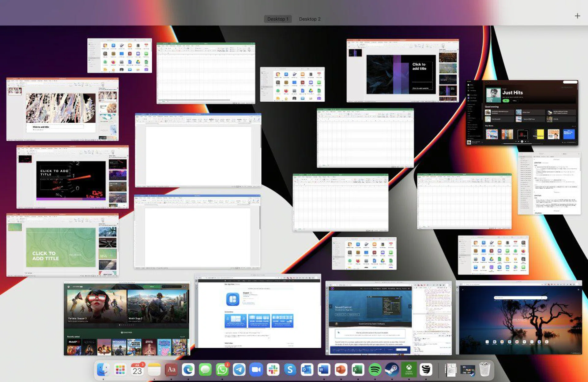Open Launchpad in the Dock
Screen dimensions: 588x382
tap(120, 370)
